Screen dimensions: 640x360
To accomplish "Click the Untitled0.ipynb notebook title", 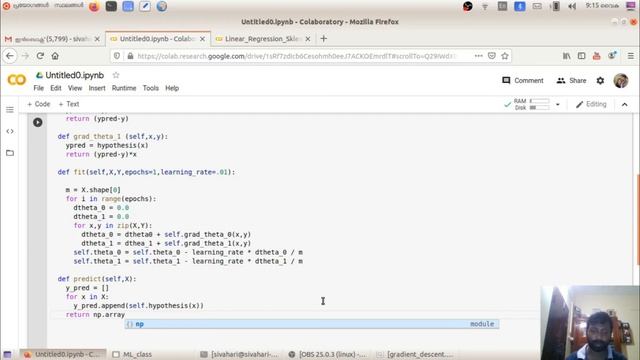I will (x=74, y=75).
